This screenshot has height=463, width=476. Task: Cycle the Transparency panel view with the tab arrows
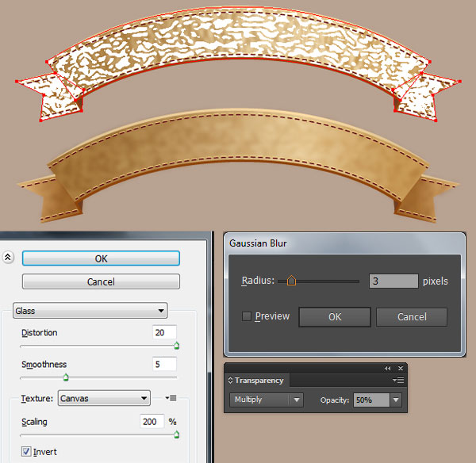point(230,381)
